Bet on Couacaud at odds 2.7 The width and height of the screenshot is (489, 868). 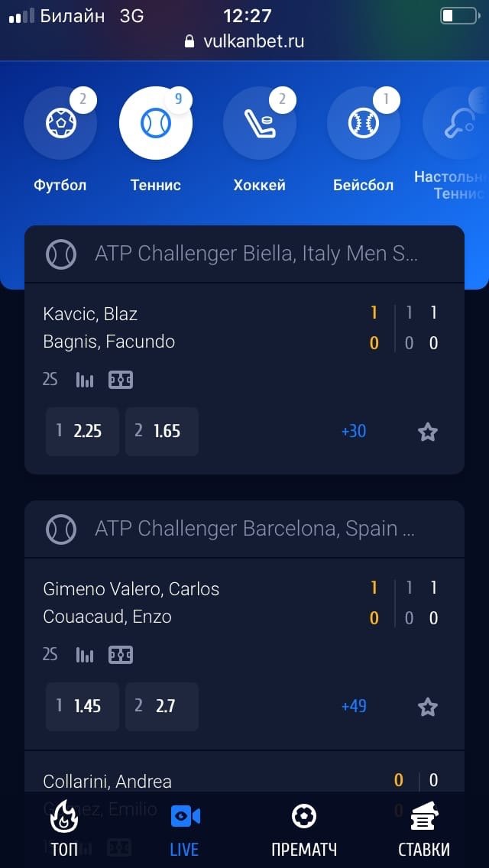click(162, 707)
